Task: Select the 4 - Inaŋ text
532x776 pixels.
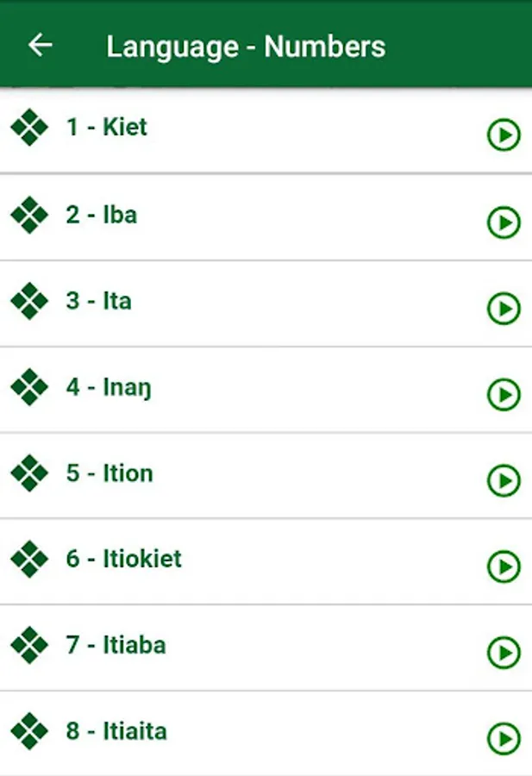Action: point(109,387)
